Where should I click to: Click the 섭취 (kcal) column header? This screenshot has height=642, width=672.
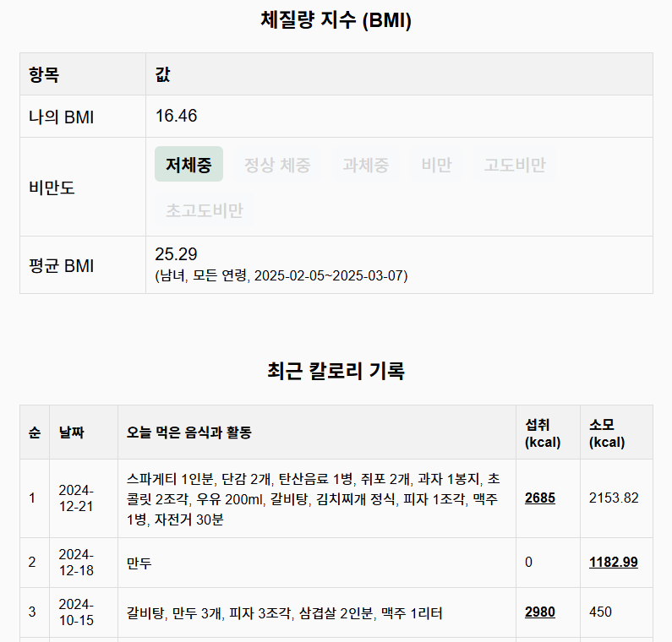pyautogui.click(x=548, y=433)
